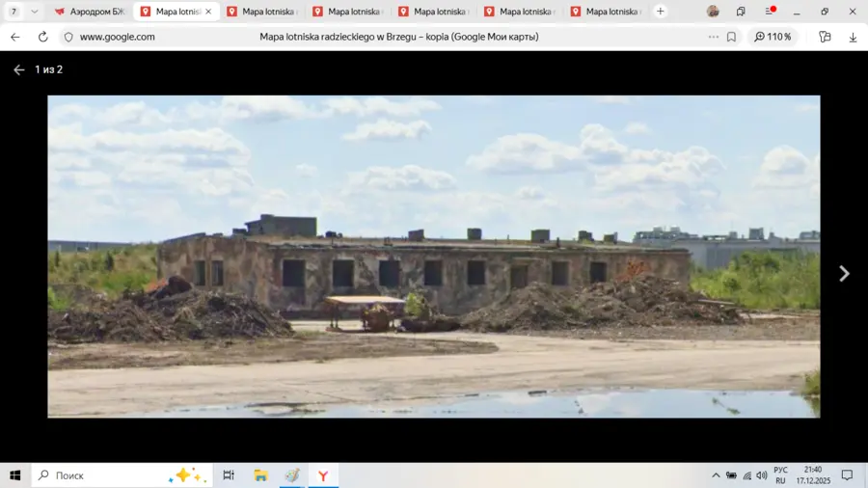Open the Yandex browser hamburger menu
Image resolution: width=868 pixels, height=488 pixels.
coord(770,12)
